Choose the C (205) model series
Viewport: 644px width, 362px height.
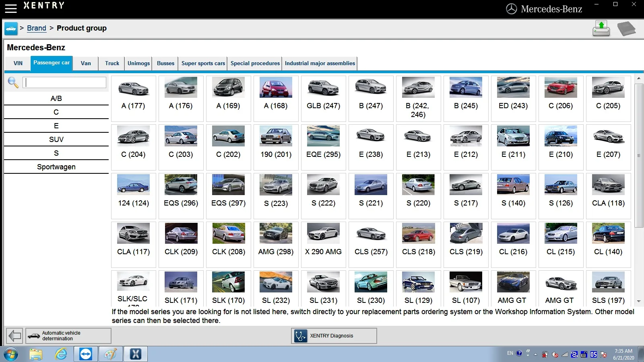point(608,99)
